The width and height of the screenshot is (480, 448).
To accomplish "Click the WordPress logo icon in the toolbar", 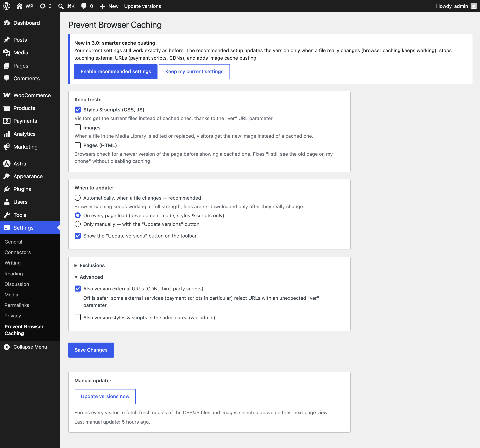I will (6, 6).
